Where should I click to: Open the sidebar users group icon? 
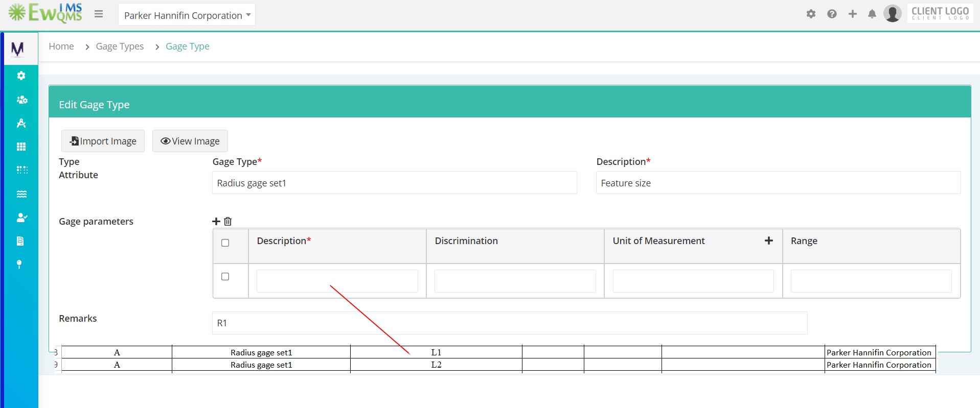click(21, 100)
